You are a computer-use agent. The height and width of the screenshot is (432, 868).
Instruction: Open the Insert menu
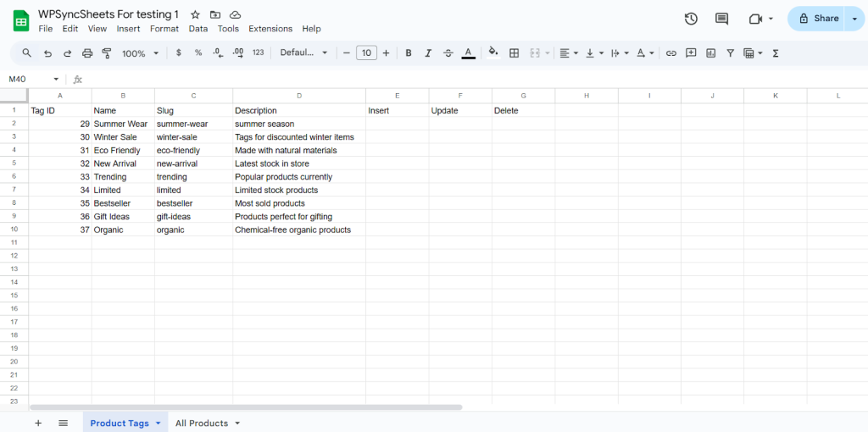pyautogui.click(x=129, y=29)
